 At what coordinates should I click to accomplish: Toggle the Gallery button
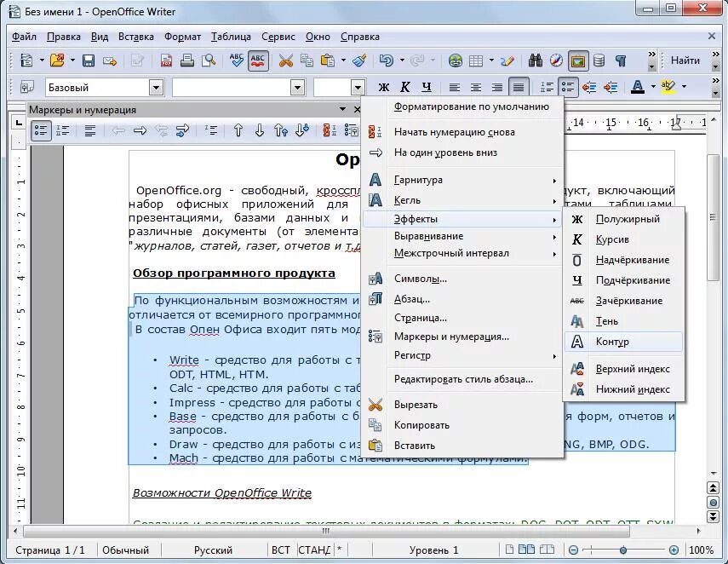[578, 60]
